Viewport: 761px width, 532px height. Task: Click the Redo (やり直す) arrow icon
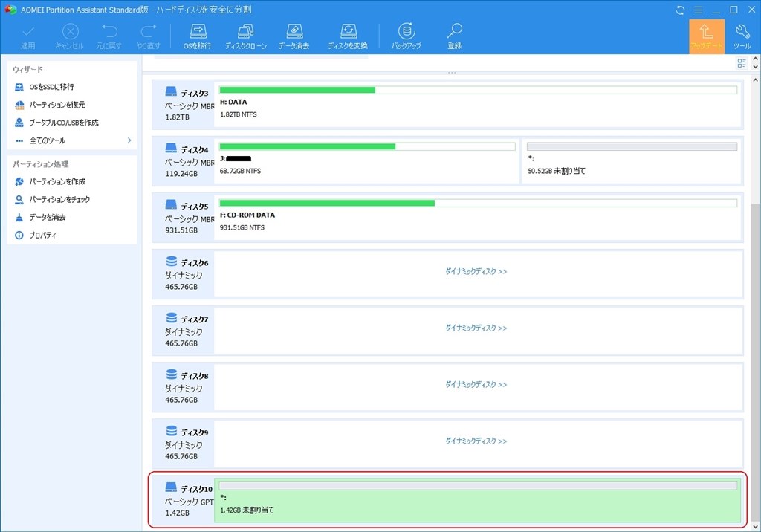pyautogui.click(x=149, y=36)
